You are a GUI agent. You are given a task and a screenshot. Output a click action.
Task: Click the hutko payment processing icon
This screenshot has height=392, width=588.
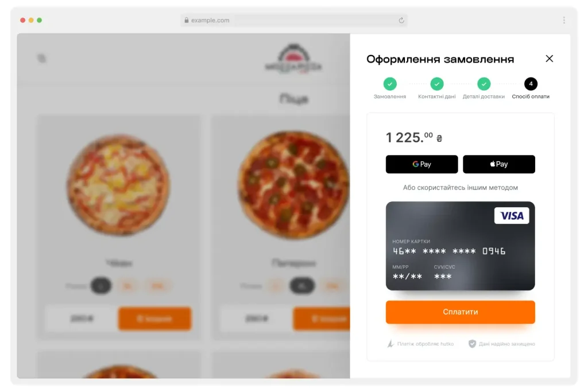pos(390,344)
